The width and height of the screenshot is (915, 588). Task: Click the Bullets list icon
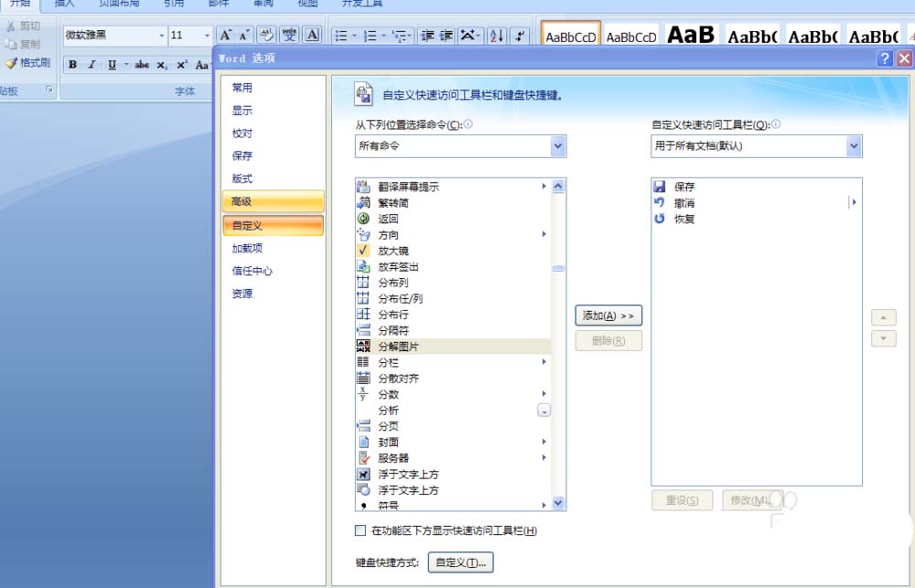click(341, 37)
